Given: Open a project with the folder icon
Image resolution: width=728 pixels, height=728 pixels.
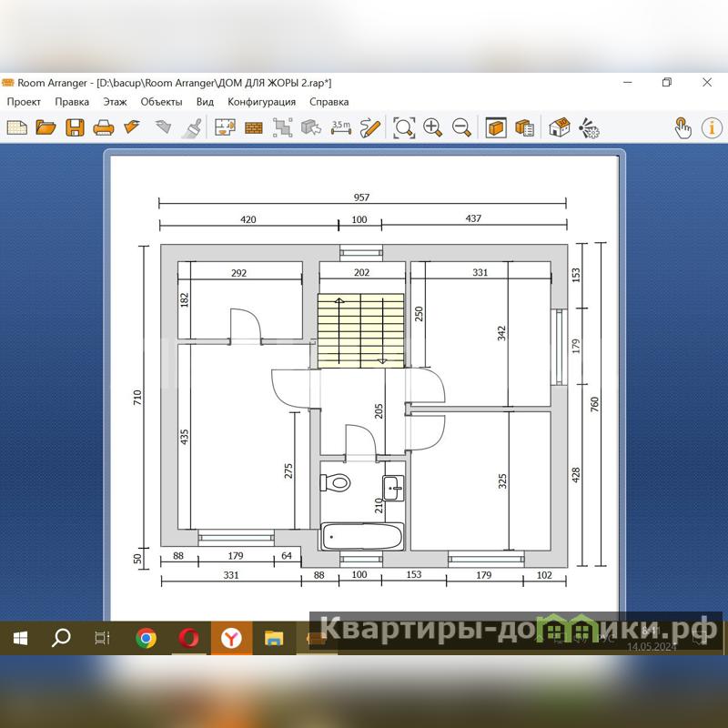Looking at the screenshot, I should (x=45, y=127).
